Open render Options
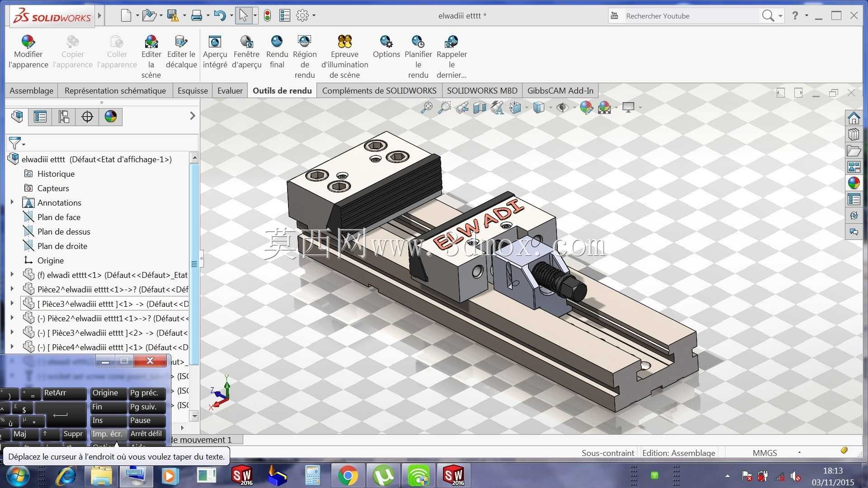The height and width of the screenshot is (488, 868). pos(386,47)
